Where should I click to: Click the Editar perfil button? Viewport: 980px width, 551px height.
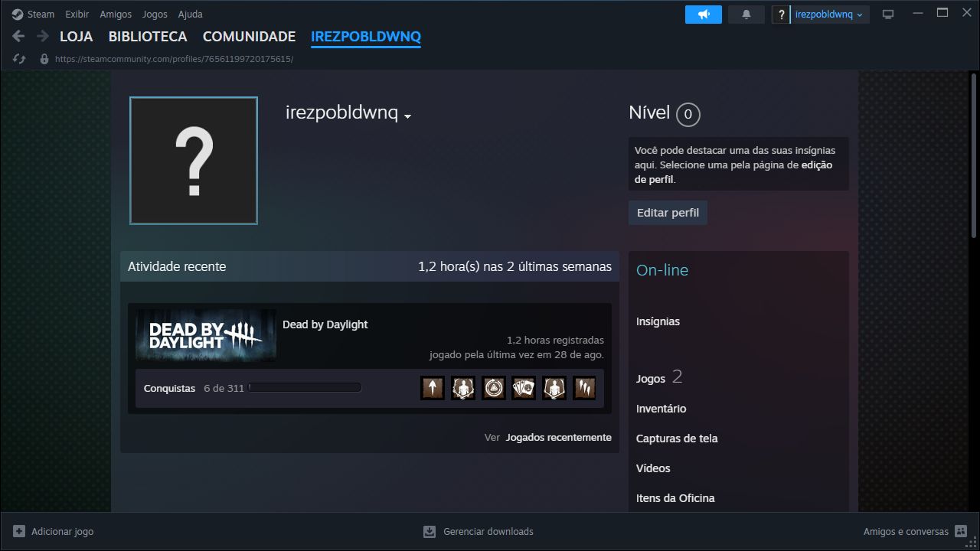coord(668,213)
